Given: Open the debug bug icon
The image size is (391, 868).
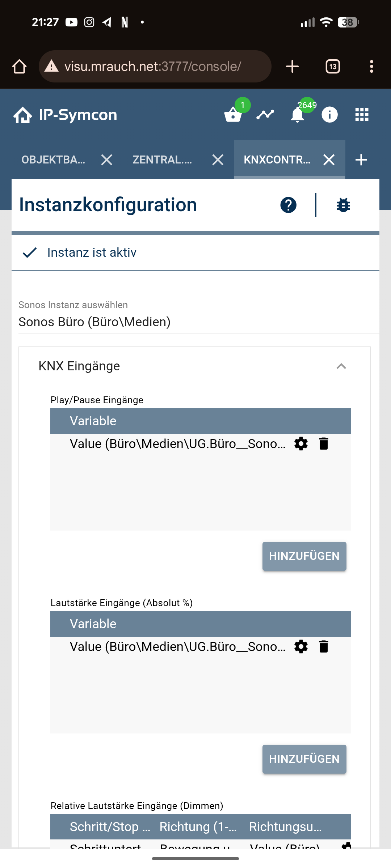Looking at the screenshot, I should coord(343,205).
